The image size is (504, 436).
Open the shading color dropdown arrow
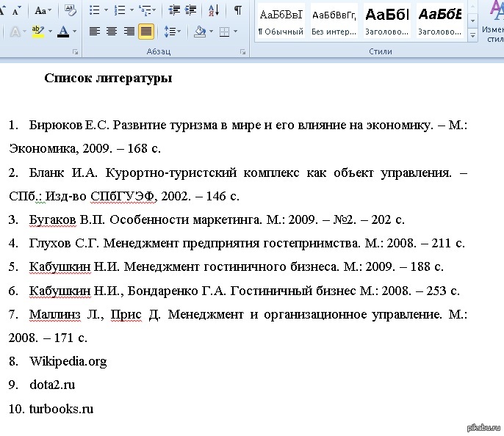[x=211, y=31]
